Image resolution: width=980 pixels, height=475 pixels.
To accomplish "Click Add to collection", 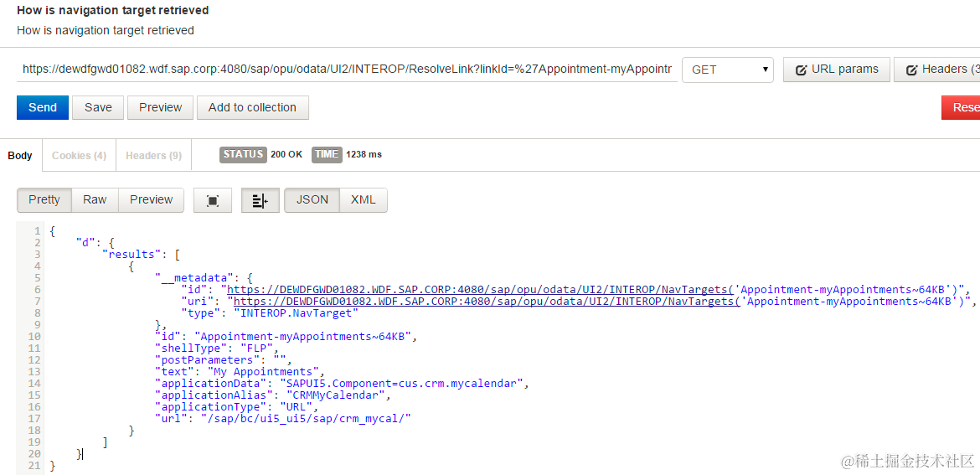I will click(252, 107).
